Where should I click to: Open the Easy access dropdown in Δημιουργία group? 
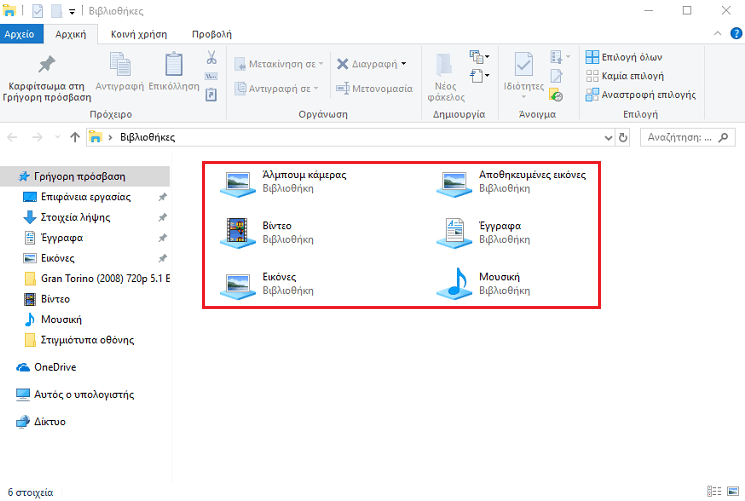[479, 76]
